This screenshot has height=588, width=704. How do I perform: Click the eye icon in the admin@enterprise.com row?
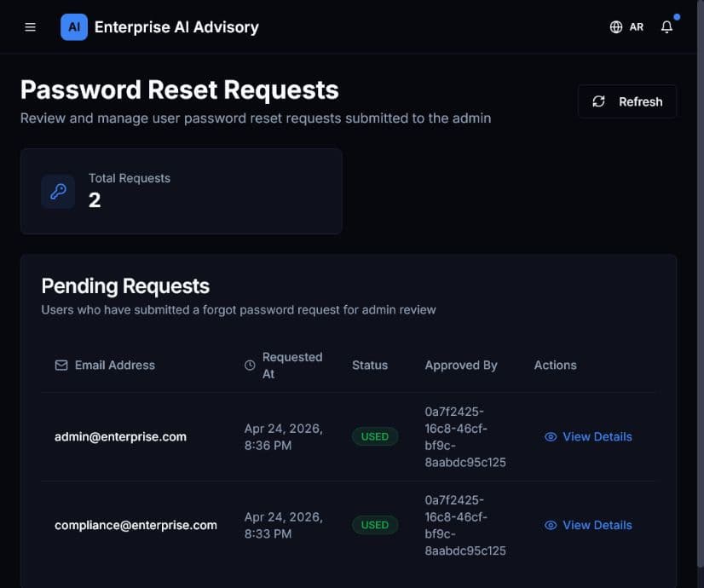(551, 436)
